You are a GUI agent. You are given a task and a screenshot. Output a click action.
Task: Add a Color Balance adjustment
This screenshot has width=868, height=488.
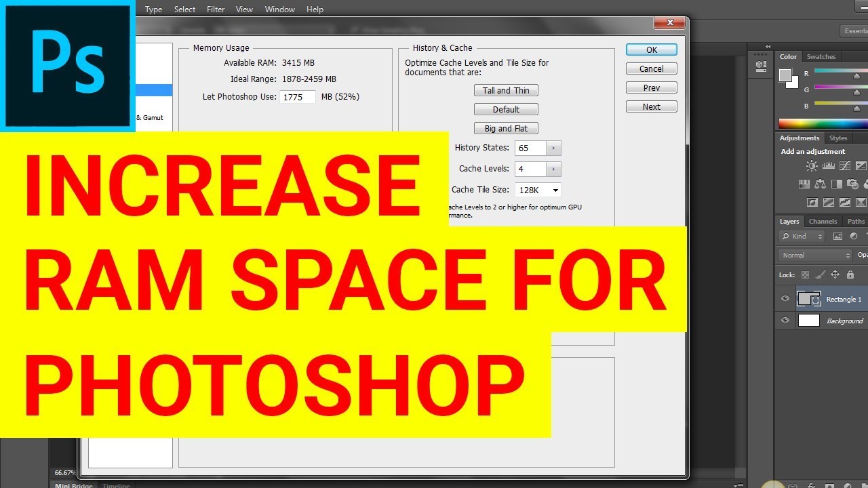coord(821,184)
